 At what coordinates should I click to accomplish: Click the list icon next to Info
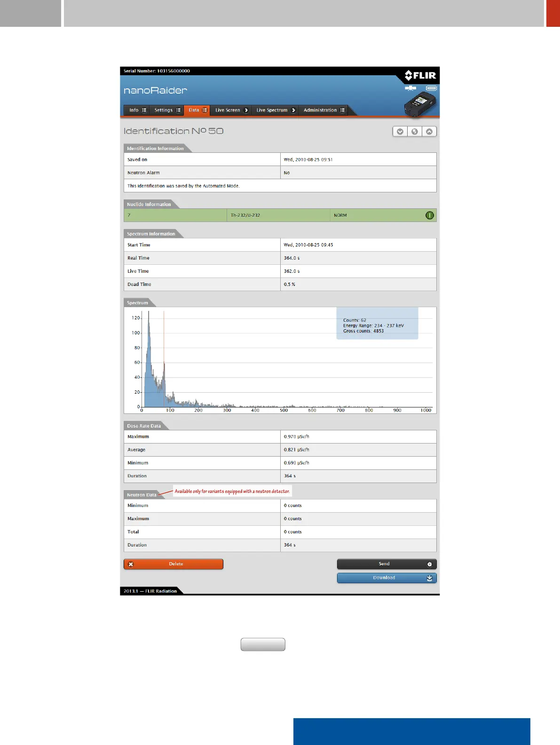coord(144,110)
